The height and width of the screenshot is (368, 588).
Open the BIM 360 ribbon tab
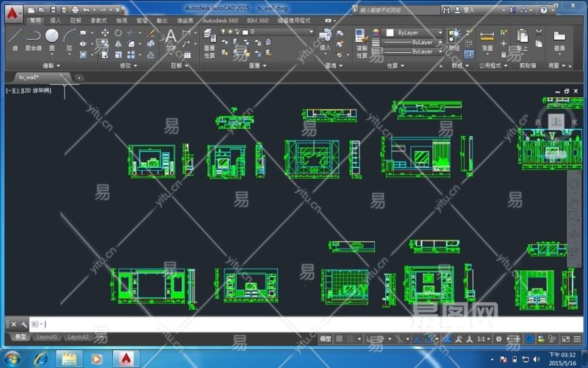[x=258, y=21]
